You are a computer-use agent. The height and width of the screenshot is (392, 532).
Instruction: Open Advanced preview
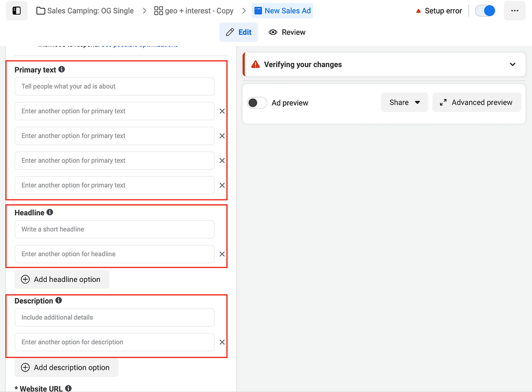(477, 102)
